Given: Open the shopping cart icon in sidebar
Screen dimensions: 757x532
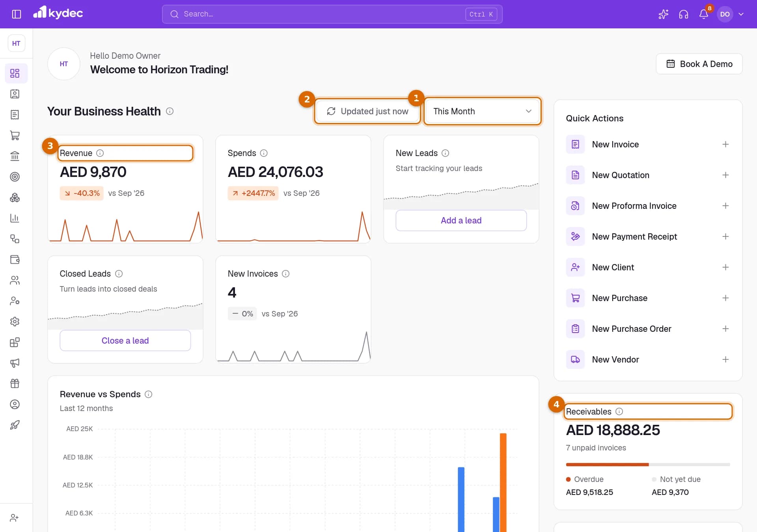Looking at the screenshot, I should tap(15, 135).
